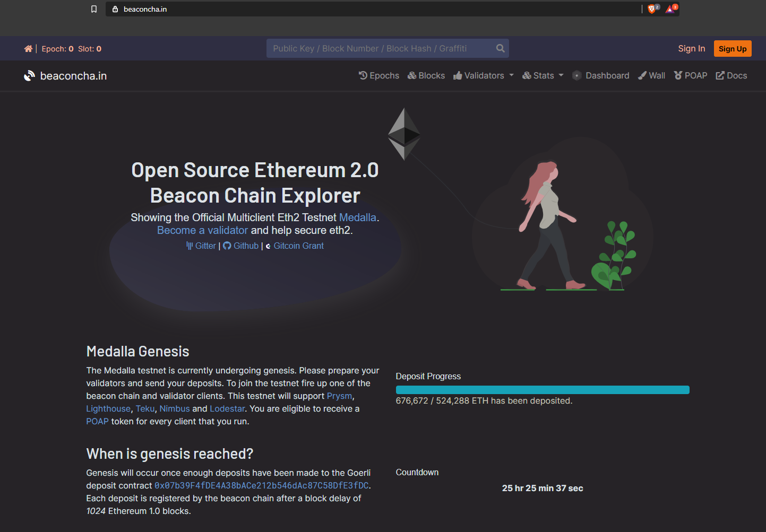Open the Wall paintbrush icon link

tap(642, 75)
